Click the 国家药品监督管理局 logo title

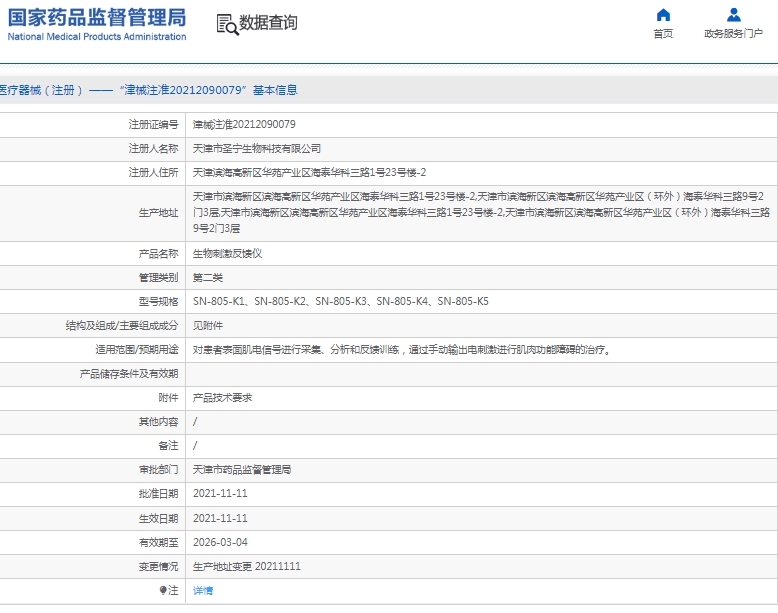[97, 17]
